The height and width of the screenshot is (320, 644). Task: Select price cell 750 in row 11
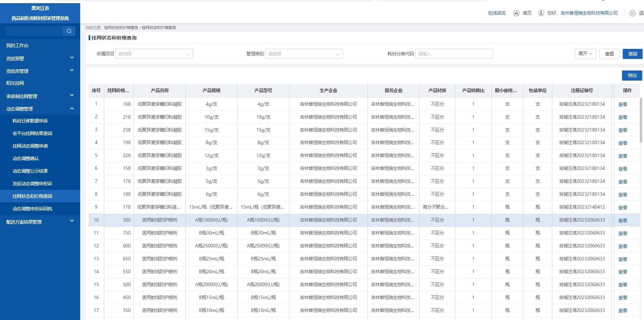[x=119, y=233]
